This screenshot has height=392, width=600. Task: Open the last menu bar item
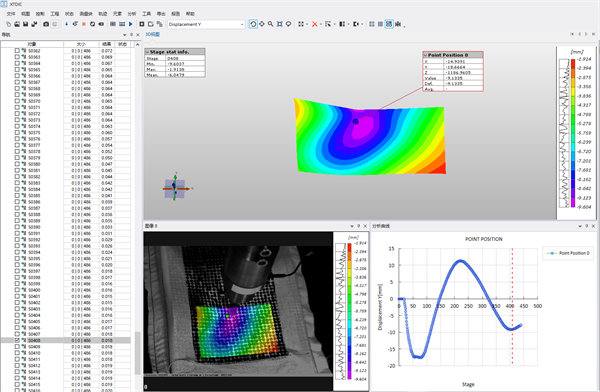click(190, 14)
